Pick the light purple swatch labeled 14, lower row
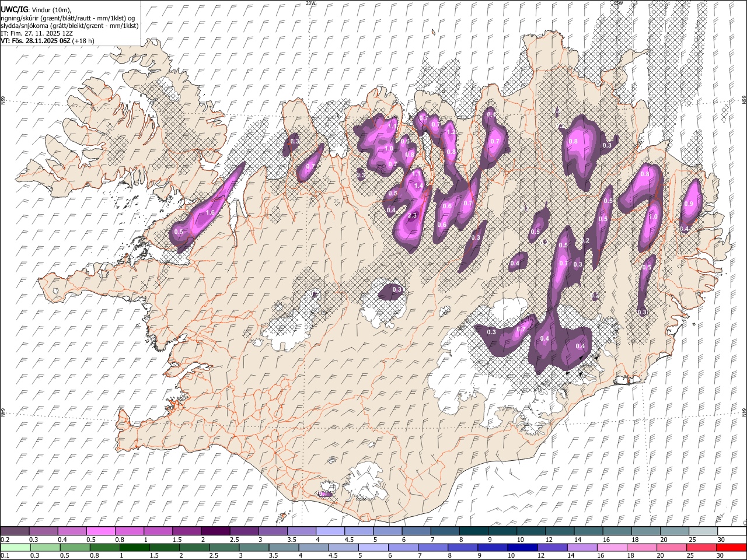Screen dimensions: 747x560 pos(581,548)
